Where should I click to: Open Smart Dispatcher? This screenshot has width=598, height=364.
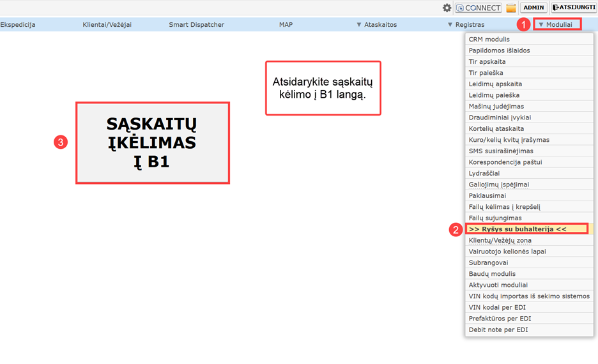pyautogui.click(x=196, y=24)
